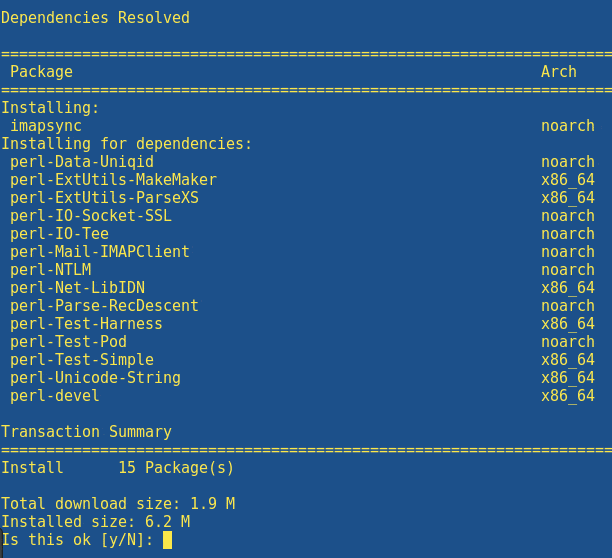The width and height of the screenshot is (612, 558).
Task: Click the perl-Net-LibIDN entry
Action: point(78,288)
